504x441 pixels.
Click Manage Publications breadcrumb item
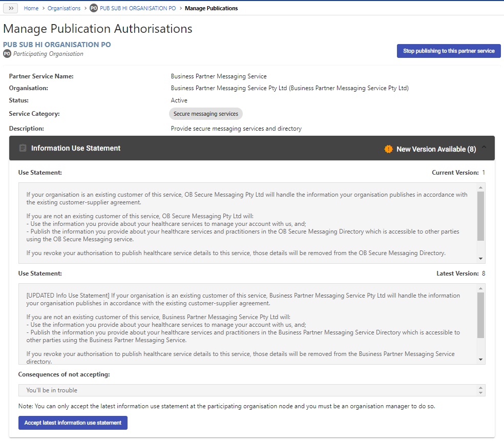click(211, 8)
